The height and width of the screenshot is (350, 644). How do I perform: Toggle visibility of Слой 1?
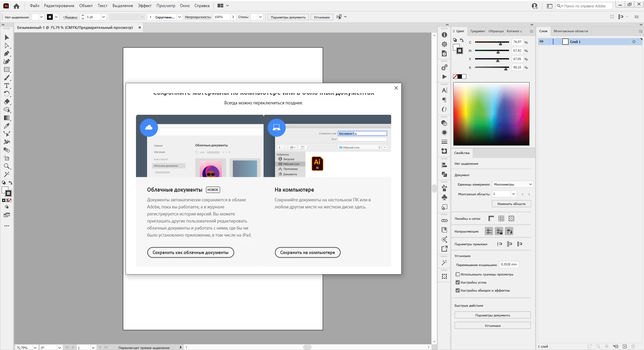tap(541, 42)
